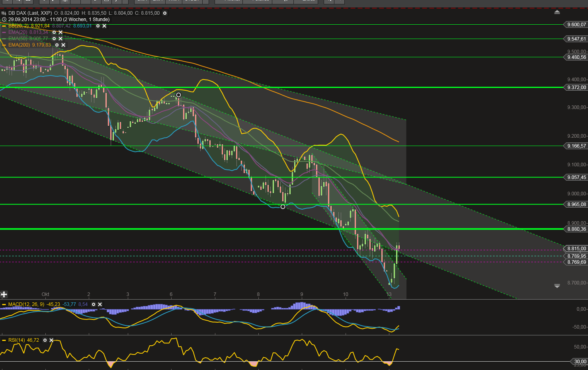Select the 8.789,95 price level label
The width and height of the screenshot is (588, 370).
576,256
